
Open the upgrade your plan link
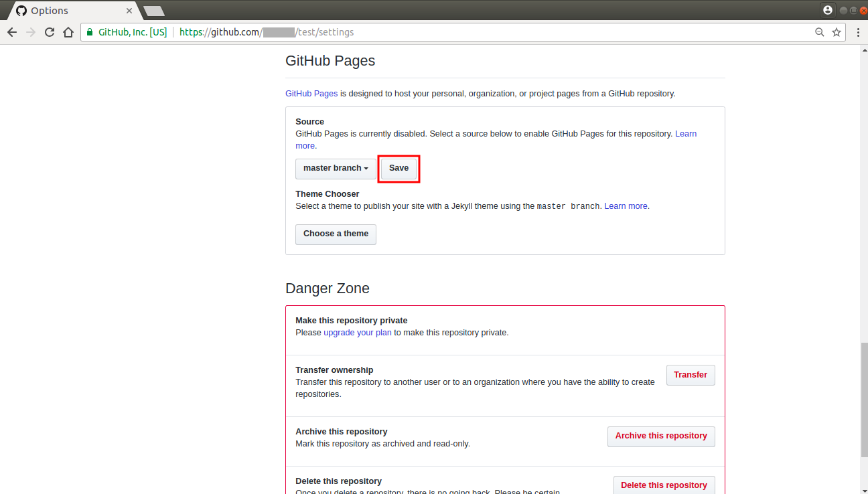point(358,333)
